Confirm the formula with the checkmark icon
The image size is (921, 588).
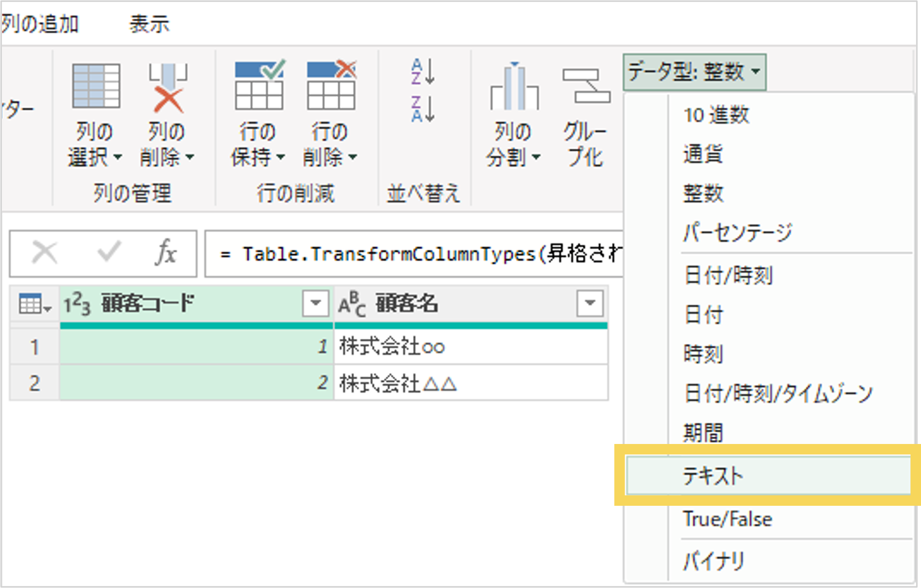pos(109,252)
